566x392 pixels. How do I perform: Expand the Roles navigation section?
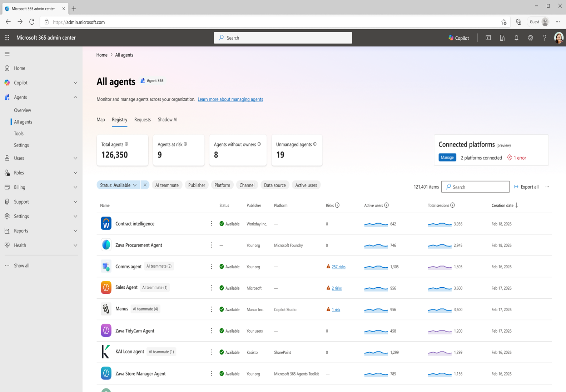pos(75,173)
